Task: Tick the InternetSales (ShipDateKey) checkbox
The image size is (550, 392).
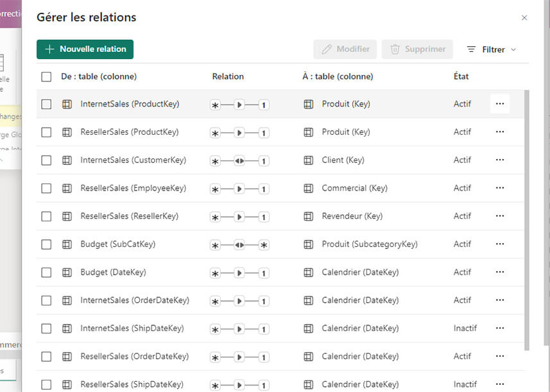Action: (46, 328)
